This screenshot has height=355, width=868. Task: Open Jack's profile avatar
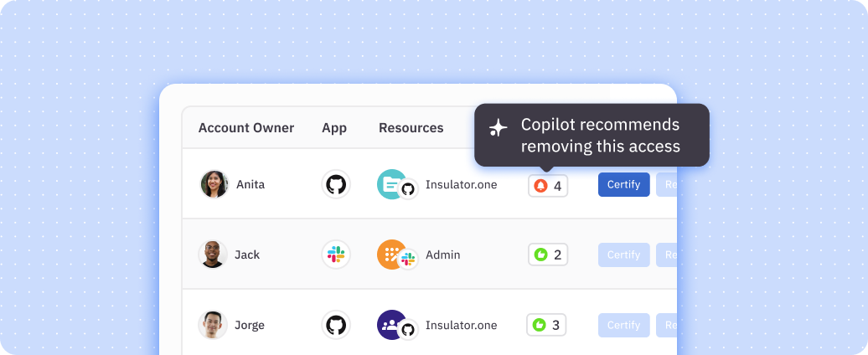click(x=213, y=255)
